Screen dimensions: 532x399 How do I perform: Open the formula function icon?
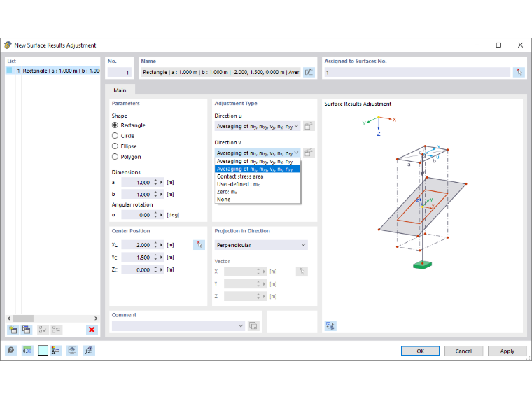click(89, 351)
